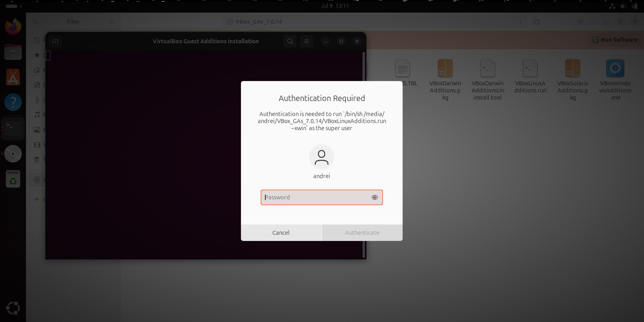Switch to Terminal in the dock
Screen dimensions: 644x322
13,128
